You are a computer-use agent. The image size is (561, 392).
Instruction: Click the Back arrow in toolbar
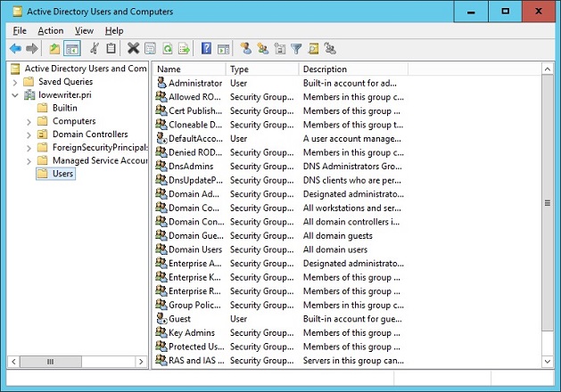point(15,48)
